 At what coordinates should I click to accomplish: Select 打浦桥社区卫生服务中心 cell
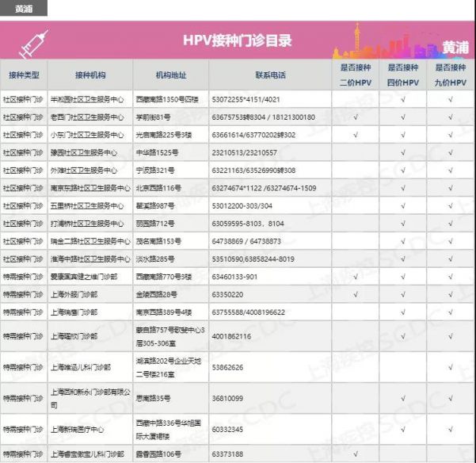[x=87, y=224]
